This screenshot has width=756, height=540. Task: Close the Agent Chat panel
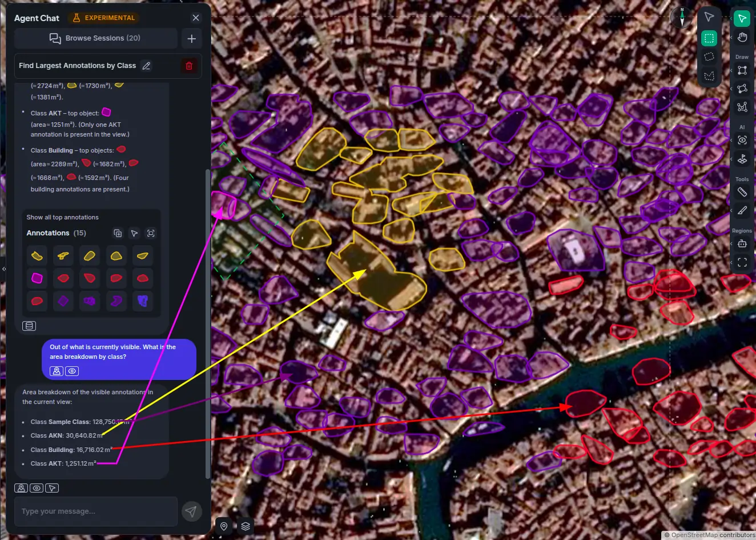click(x=196, y=18)
